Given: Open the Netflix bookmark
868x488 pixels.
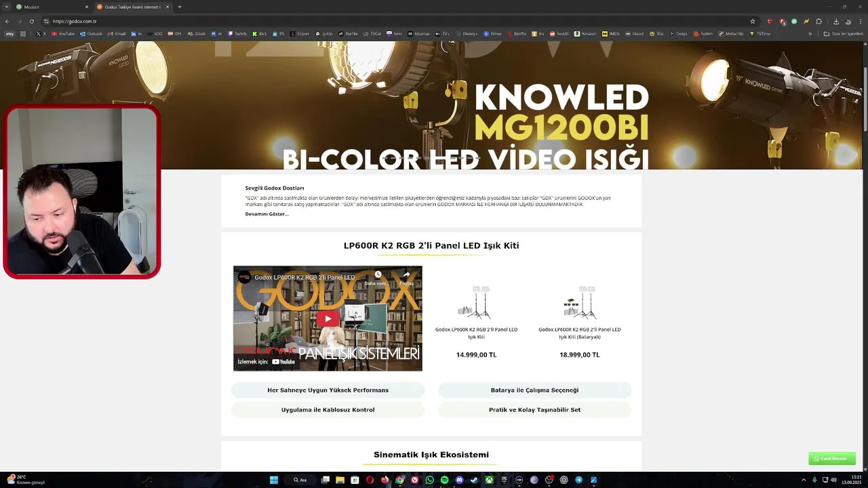Looking at the screenshot, I should pyautogui.click(x=517, y=33).
